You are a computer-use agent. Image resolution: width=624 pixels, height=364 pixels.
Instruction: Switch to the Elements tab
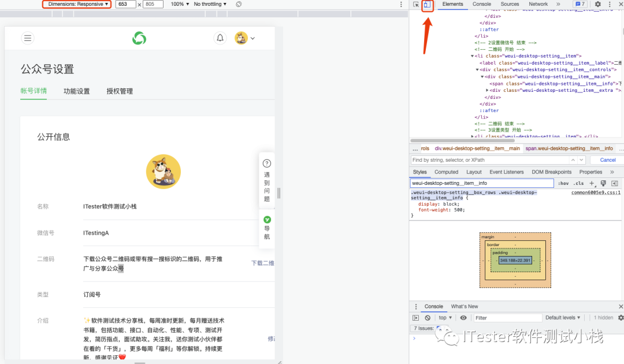pos(452,4)
